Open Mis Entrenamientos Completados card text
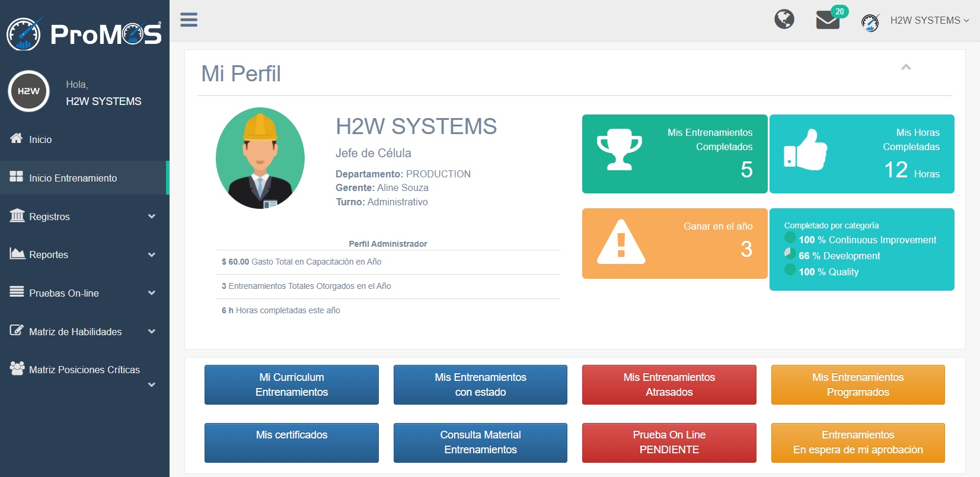 pos(710,139)
